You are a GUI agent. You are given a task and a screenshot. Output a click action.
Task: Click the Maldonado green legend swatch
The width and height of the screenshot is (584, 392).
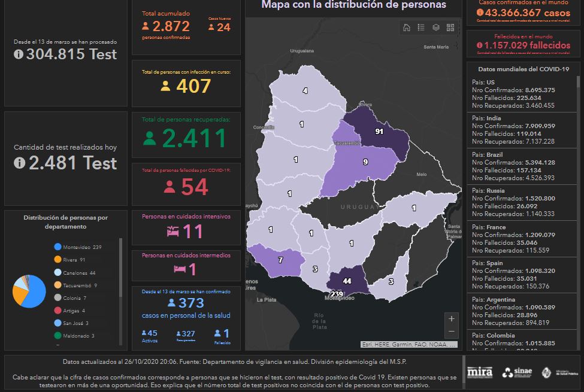(58, 336)
